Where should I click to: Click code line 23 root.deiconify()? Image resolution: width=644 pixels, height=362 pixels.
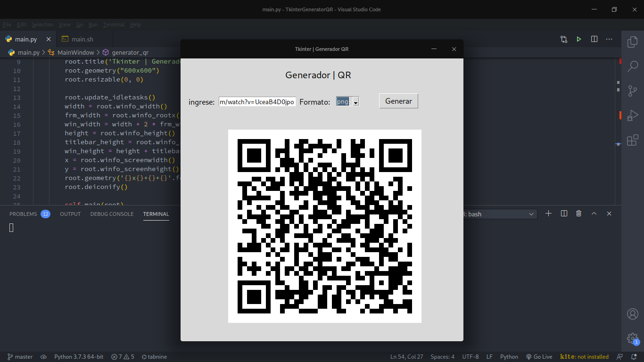click(96, 187)
